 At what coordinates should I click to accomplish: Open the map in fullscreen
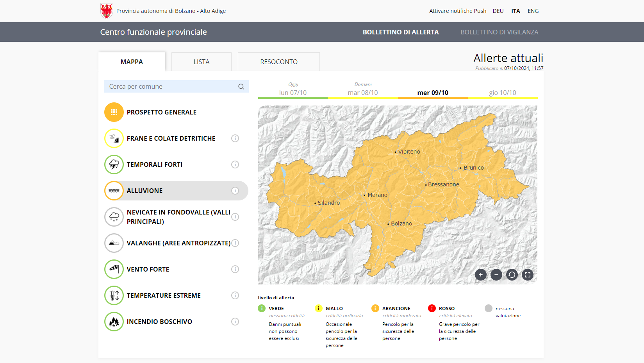coord(527,275)
